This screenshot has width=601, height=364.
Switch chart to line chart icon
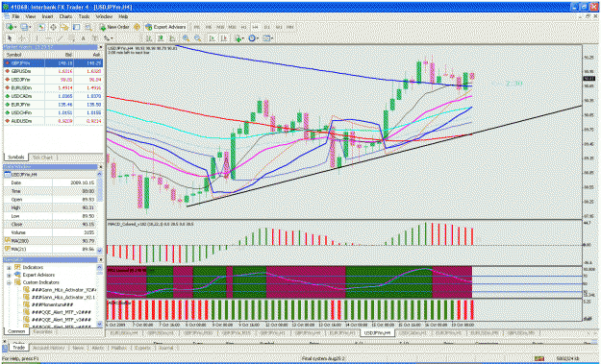172,38
